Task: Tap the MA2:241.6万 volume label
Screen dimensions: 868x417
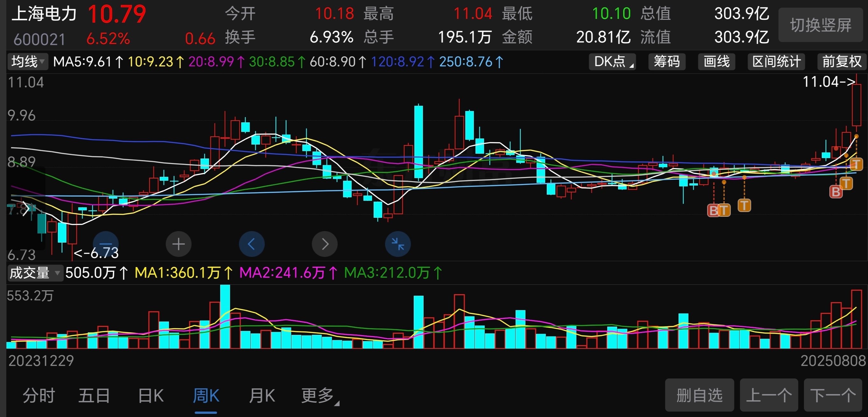Action: (x=288, y=272)
